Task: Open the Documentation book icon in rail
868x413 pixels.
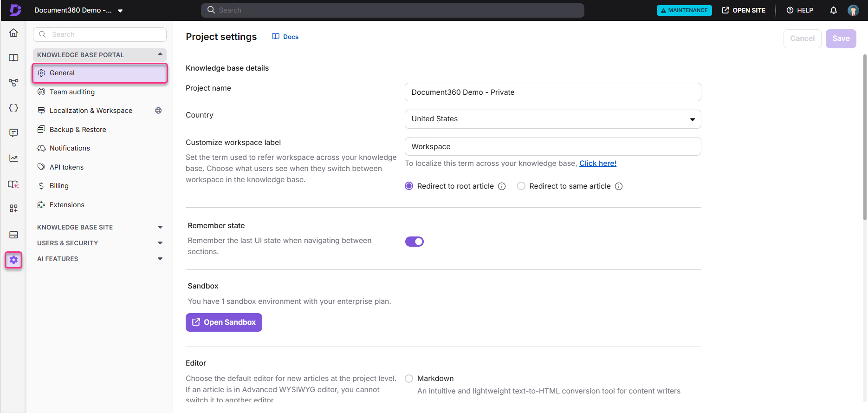Action: [13, 58]
